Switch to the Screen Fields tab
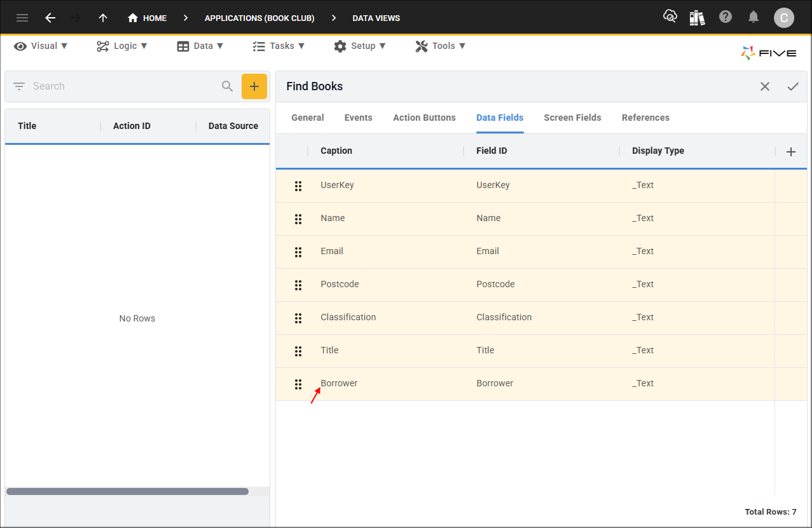Image resolution: width=812 pixels, height=528 pixels. (572, 118)
